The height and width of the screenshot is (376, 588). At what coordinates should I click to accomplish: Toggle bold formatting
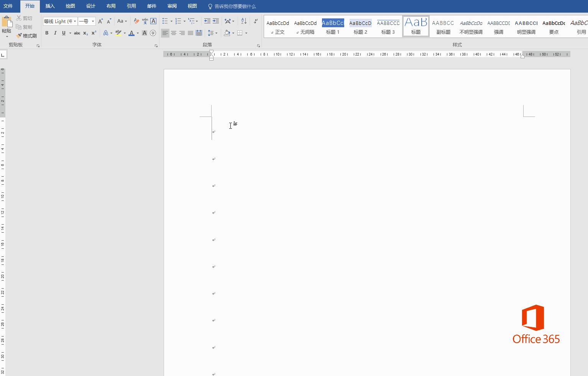point(47,33)
